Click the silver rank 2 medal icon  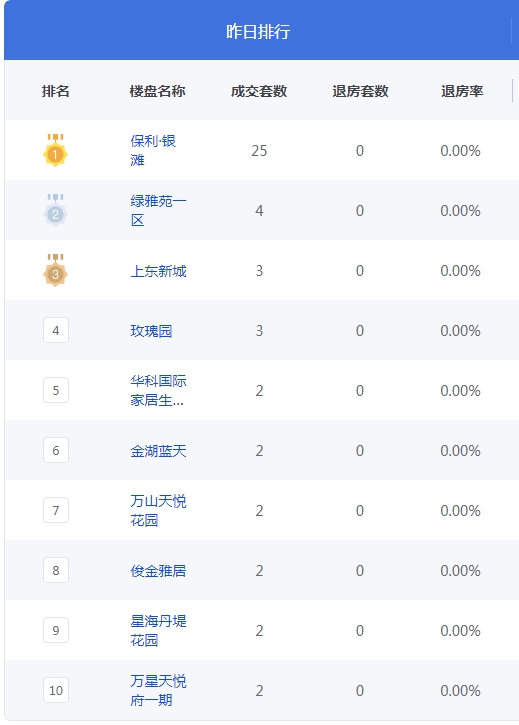[56, 210]
